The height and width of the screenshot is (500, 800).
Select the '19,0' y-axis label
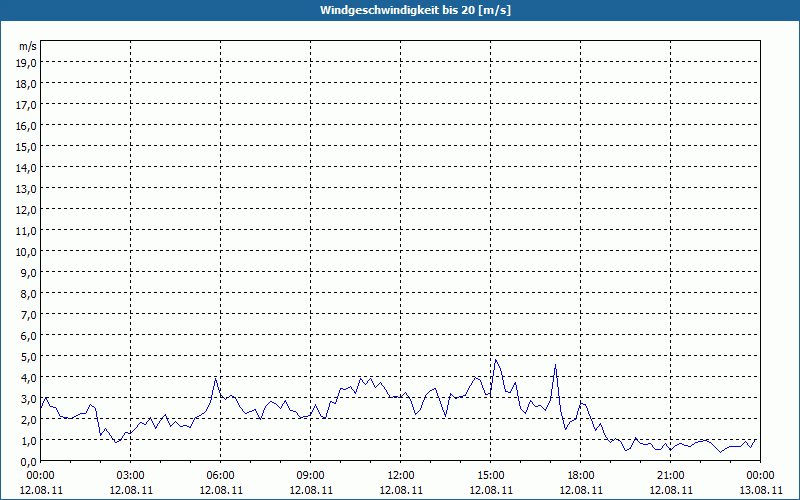point(27,63)
